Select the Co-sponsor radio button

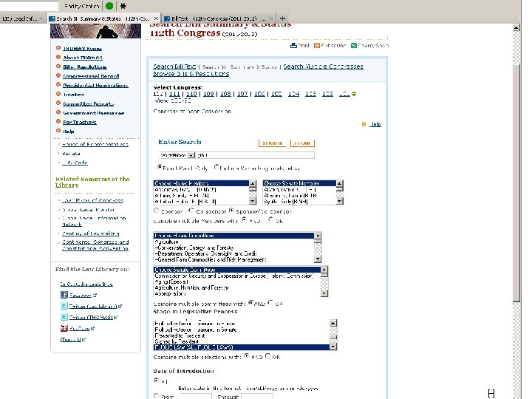[x=191, y=211]
